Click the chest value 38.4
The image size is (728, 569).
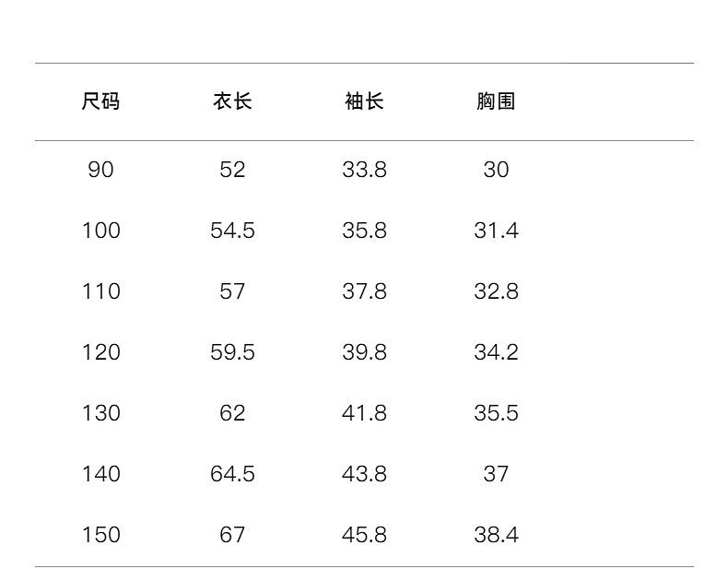click(496, 535)
